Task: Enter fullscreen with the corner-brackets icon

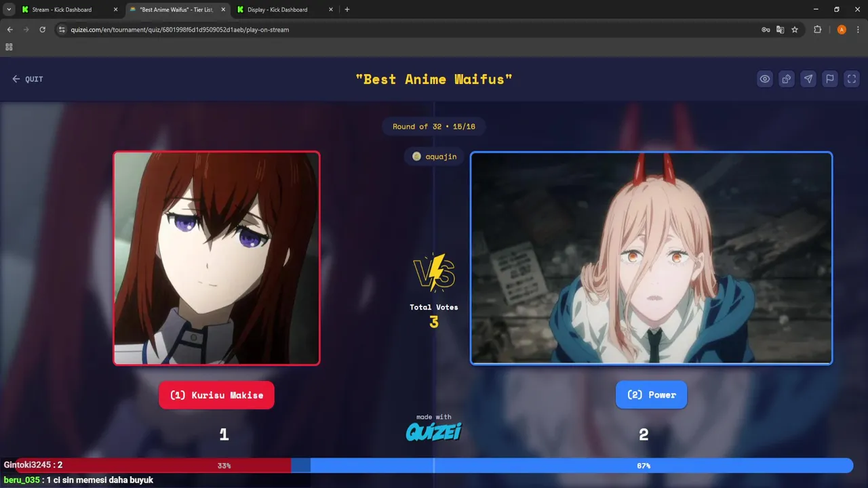Action: pos(852,79)
